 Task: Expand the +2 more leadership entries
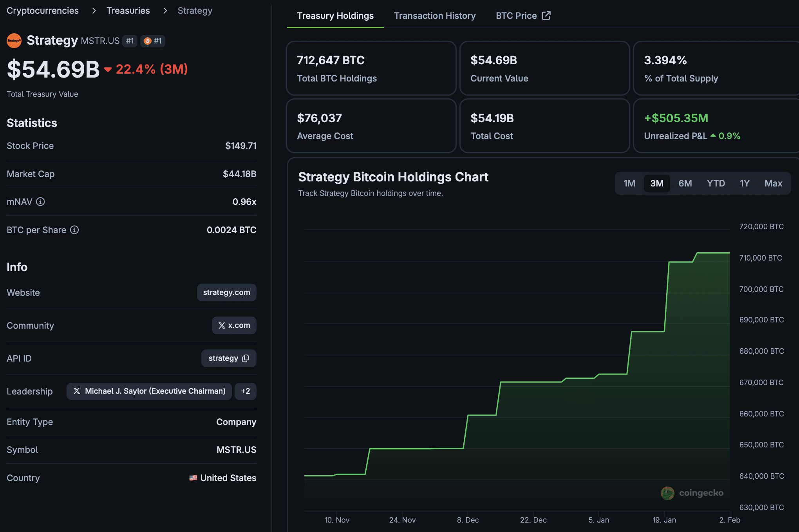click(x=246, y=391)
